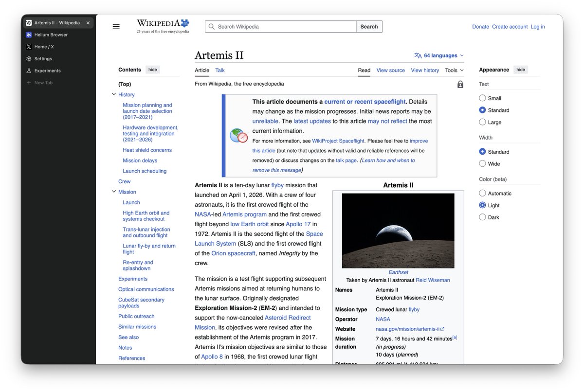This screenshot has width=584, height=392.
Task: Click the plus icon for New Tab
Action: pyautogui.click(x=29, y=83)
